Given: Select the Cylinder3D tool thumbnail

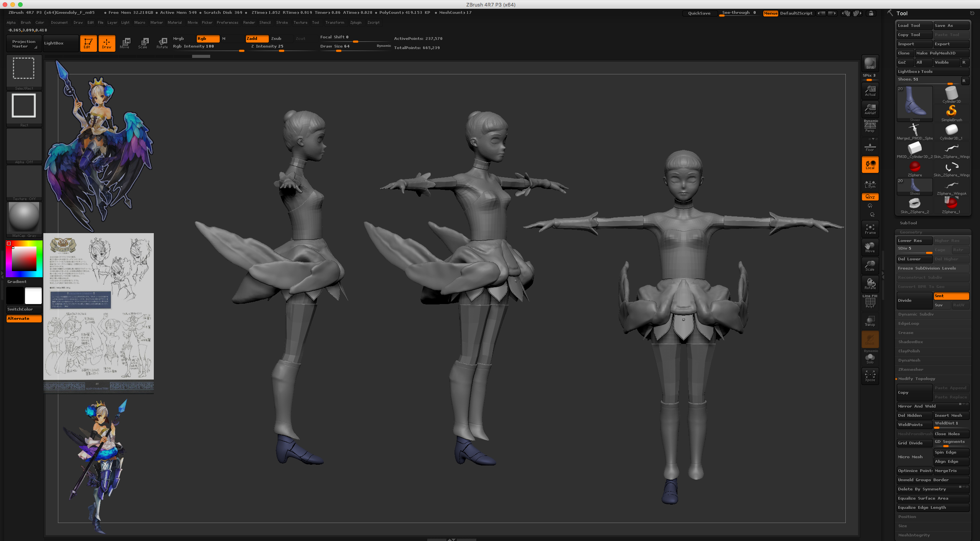Looking at the screenshot, I should click(952, 95).
